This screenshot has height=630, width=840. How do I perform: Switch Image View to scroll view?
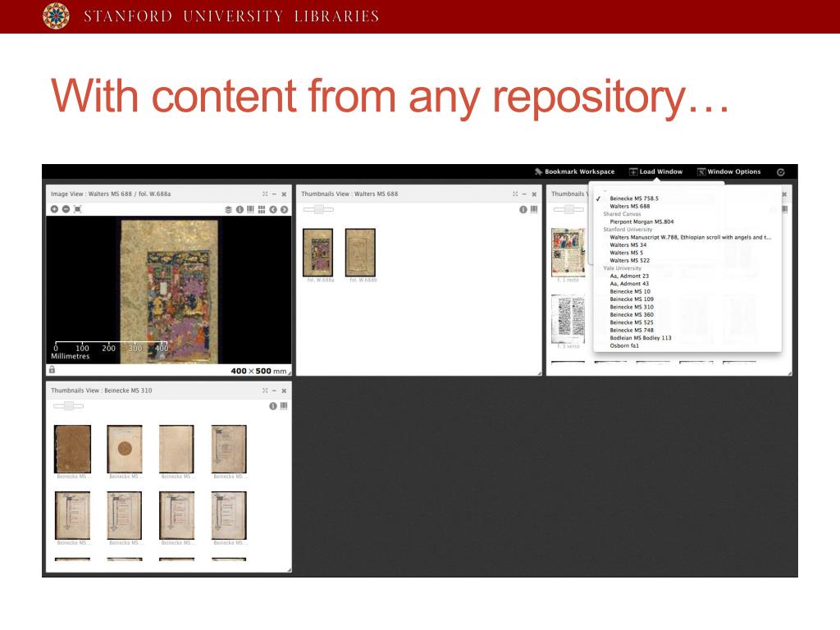[250, 209]
